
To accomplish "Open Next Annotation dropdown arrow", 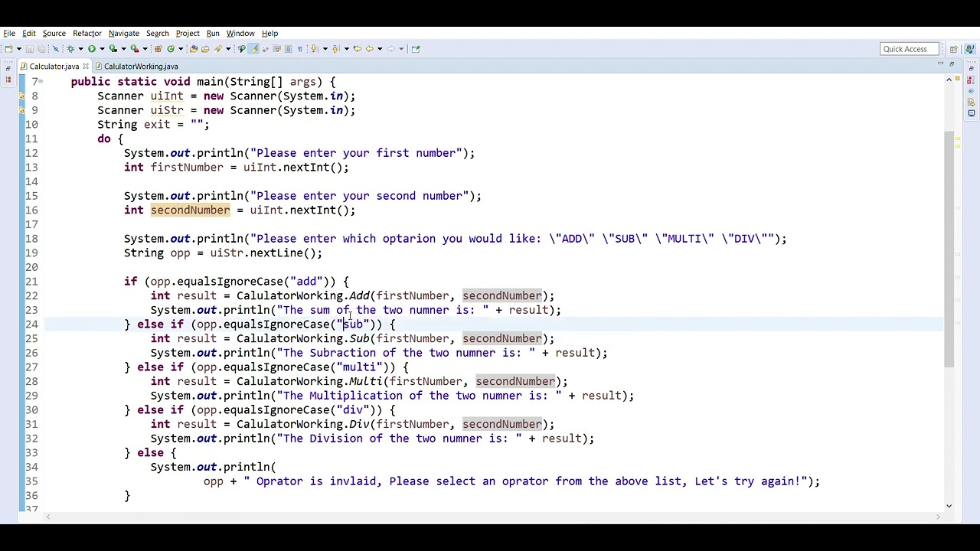I will (325, 49).
